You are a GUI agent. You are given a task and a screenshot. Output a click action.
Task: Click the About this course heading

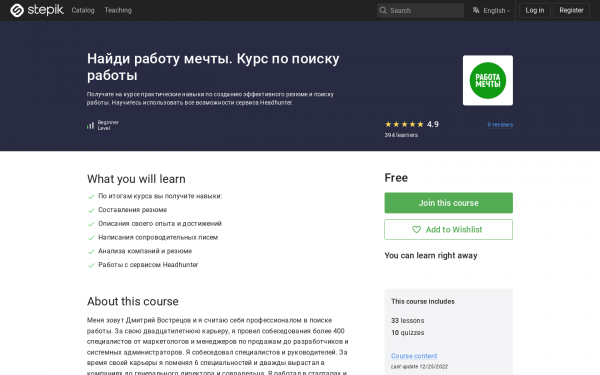(132, 302)
